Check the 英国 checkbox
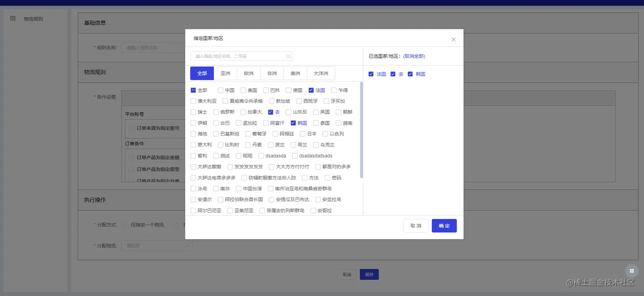Viewport: 644px width, 296px height. [x=316, y=112]
